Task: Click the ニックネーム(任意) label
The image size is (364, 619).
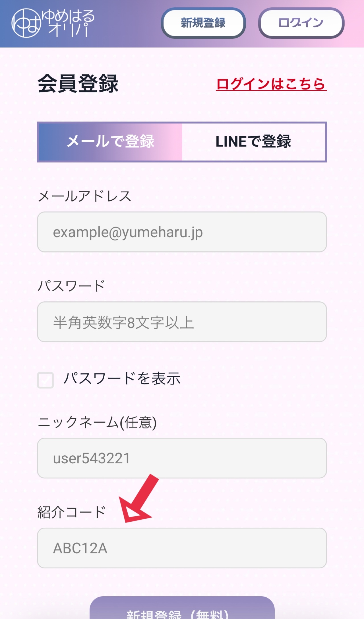Action: click(97, 423)
